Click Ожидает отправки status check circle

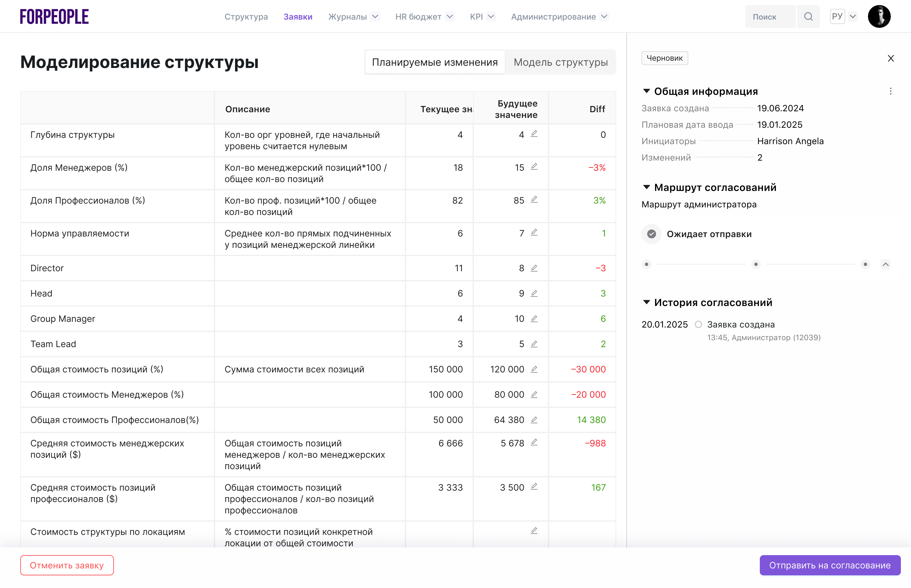pos(651,234)
